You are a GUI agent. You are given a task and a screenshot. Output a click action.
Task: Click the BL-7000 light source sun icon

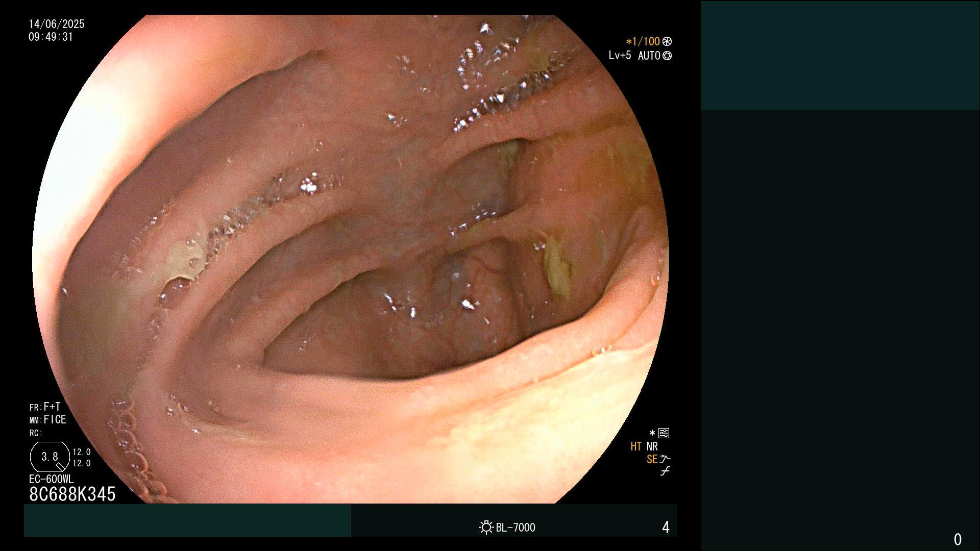486,527
